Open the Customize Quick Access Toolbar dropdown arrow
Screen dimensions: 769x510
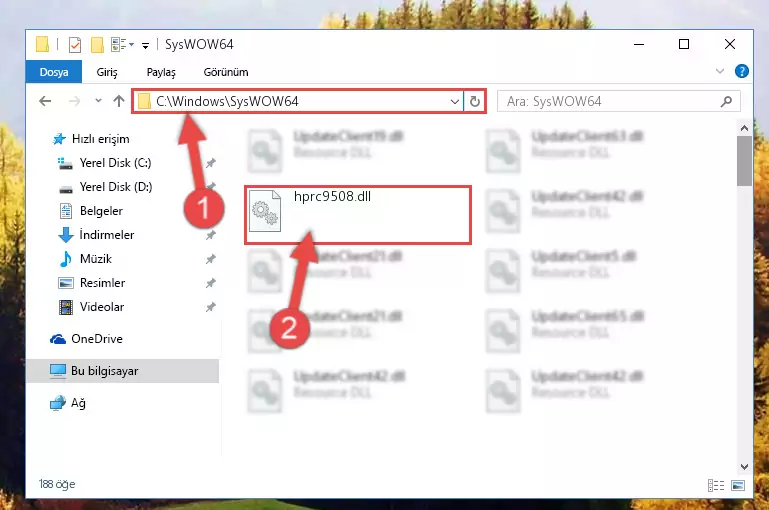pos(145,46)
